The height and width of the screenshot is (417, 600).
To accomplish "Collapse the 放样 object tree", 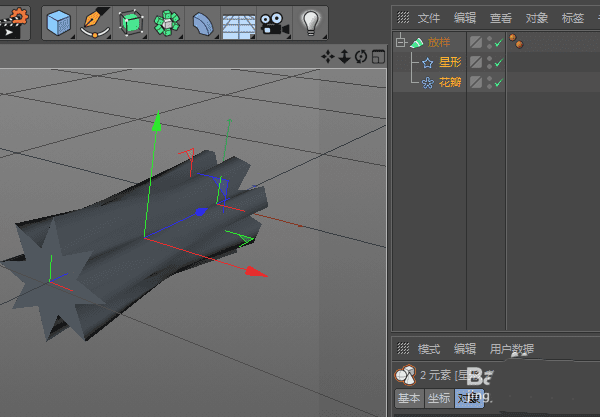I will (400, 42).
